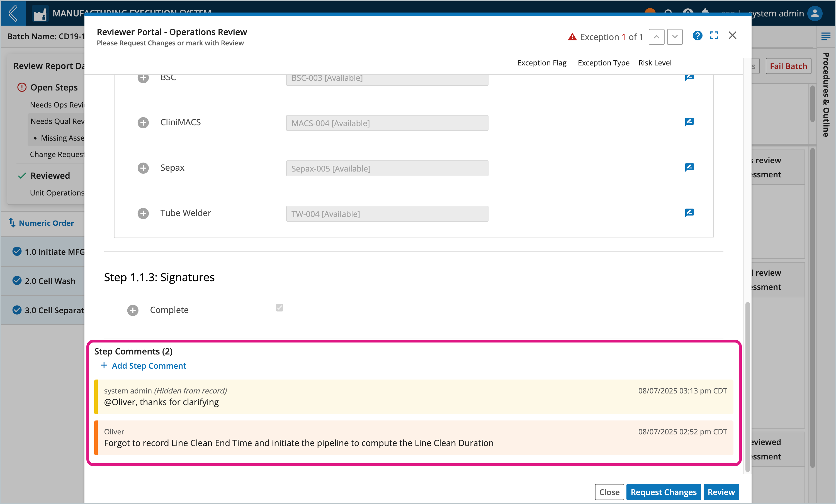Go to the next exception

674,36
